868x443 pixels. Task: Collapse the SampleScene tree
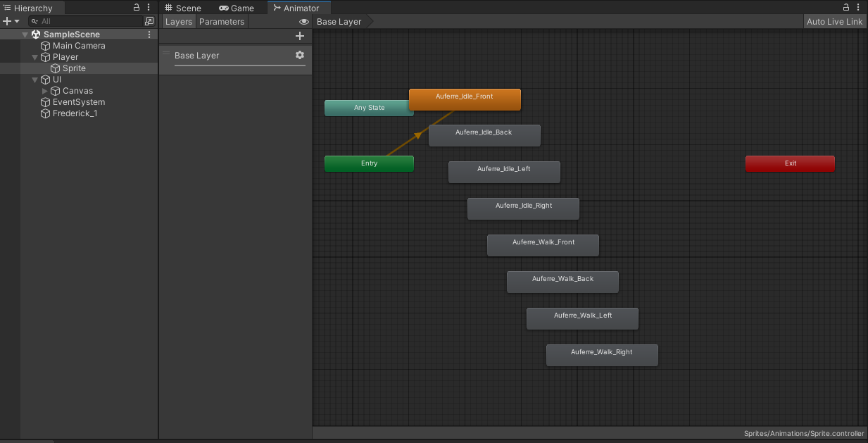25,35
